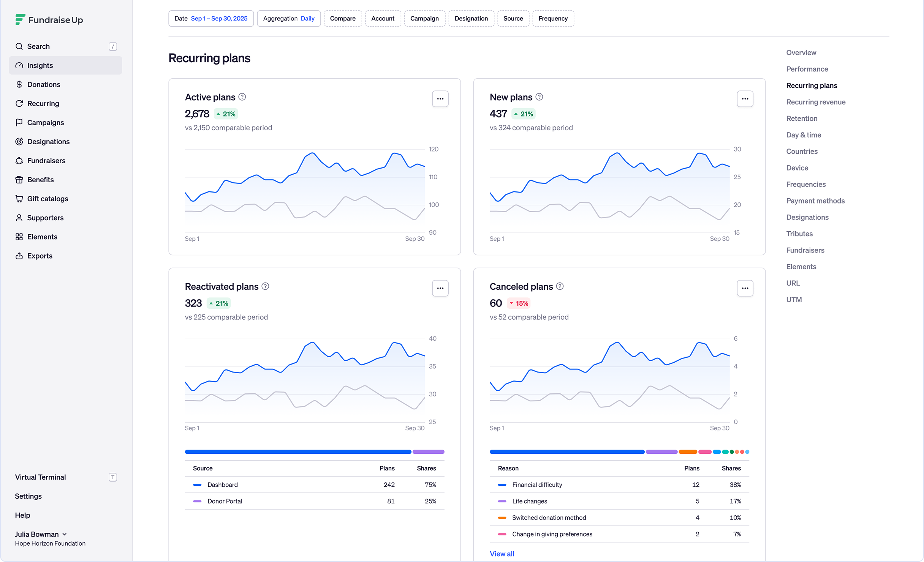Go to Recurring revenue section
This screenshot has height=562, width=924.
click(816, 102)
